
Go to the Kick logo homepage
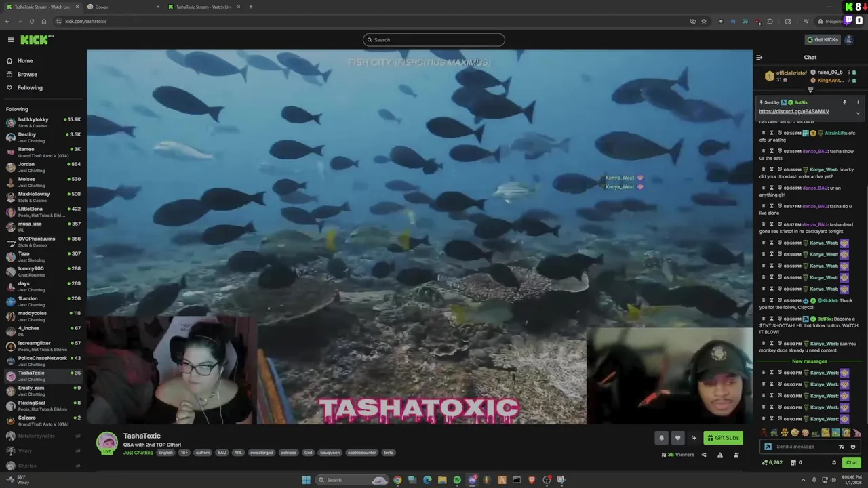tap(37, 40)
